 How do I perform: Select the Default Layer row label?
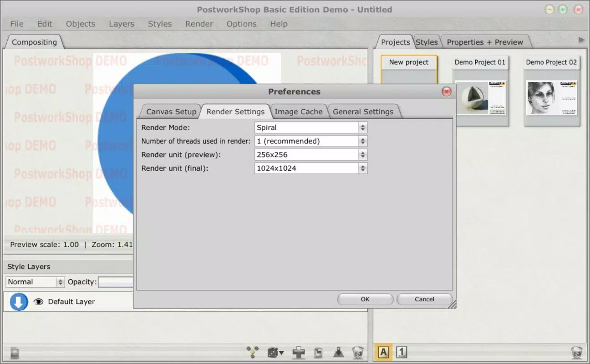tap(71, 302)
